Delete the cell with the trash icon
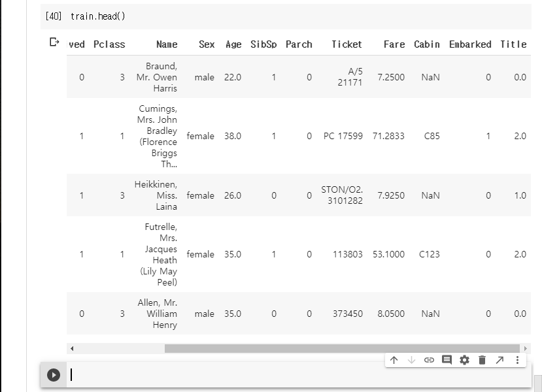The image size is (542, 392). [x=482, y=360]
